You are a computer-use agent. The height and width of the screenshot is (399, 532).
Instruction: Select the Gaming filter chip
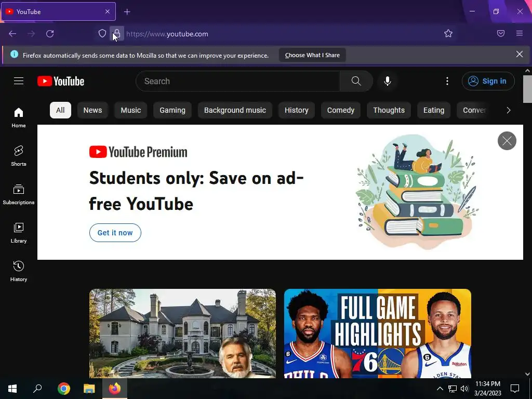click(x=172, y=110)
